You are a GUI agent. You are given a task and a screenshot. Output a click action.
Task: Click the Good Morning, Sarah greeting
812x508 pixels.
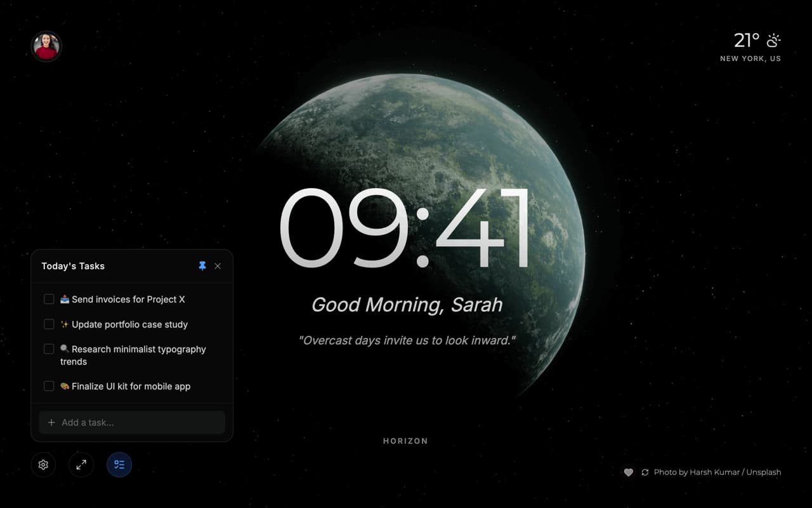click(407, 305)
